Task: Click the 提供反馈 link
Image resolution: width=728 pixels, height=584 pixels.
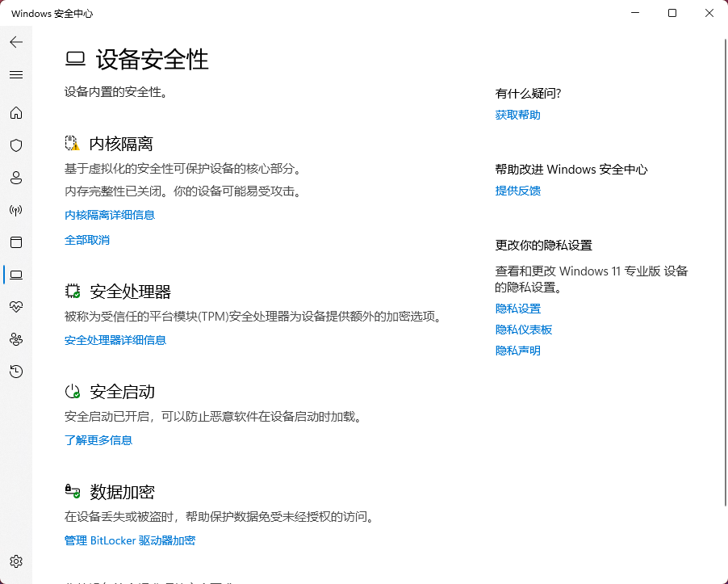Action: pos(517,191)
